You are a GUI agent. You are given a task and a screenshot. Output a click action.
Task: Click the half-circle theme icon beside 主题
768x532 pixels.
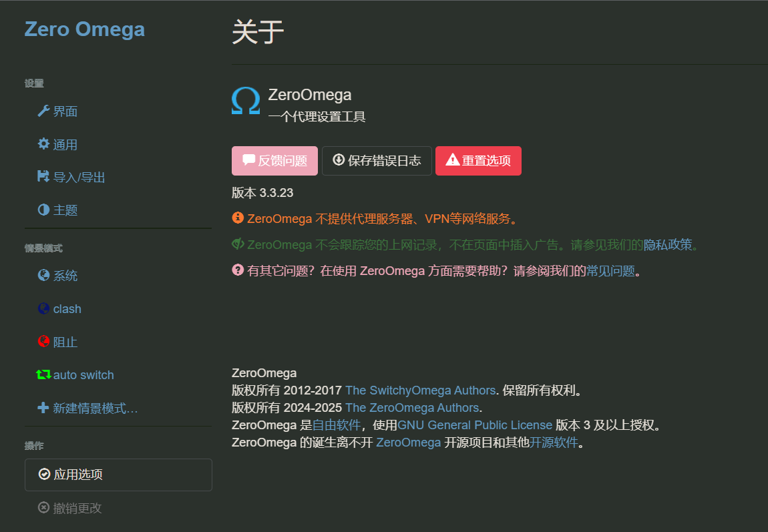(43, 210)
